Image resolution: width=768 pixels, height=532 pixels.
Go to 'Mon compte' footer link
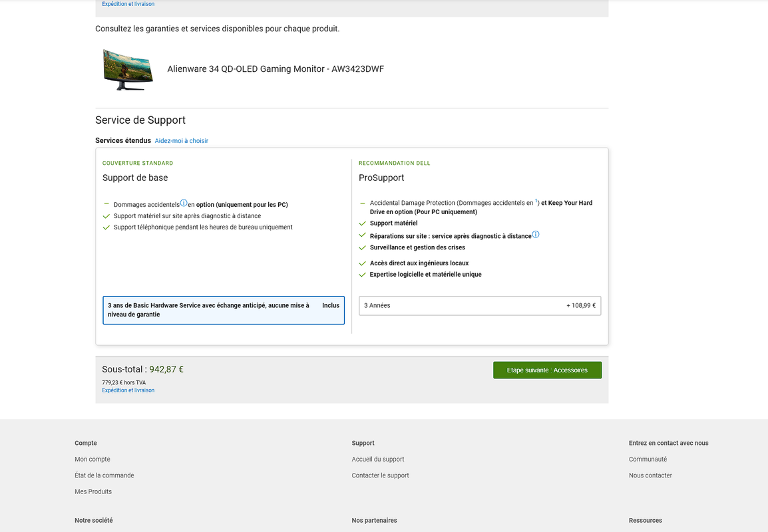92,459
